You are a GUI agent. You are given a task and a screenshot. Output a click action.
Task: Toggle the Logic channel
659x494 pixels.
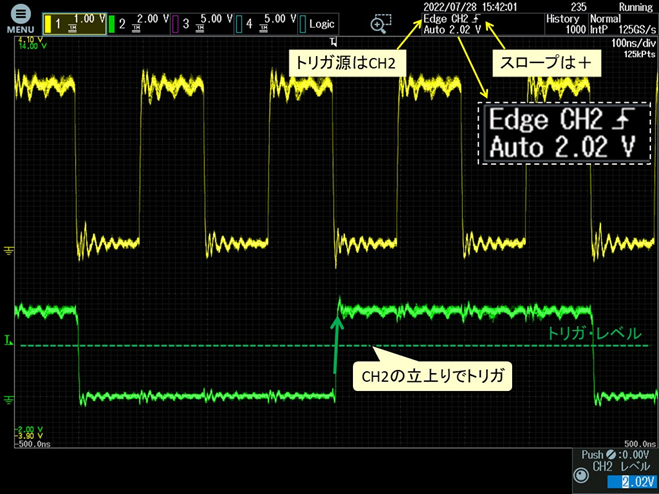coord(318,24)
